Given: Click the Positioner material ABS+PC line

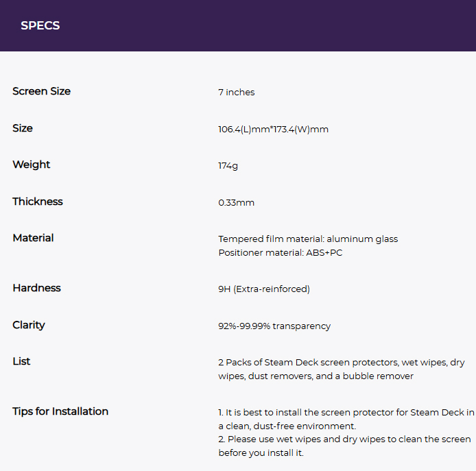Looking at the screenshot, I should pyautogui.click(x=279, y=252).
